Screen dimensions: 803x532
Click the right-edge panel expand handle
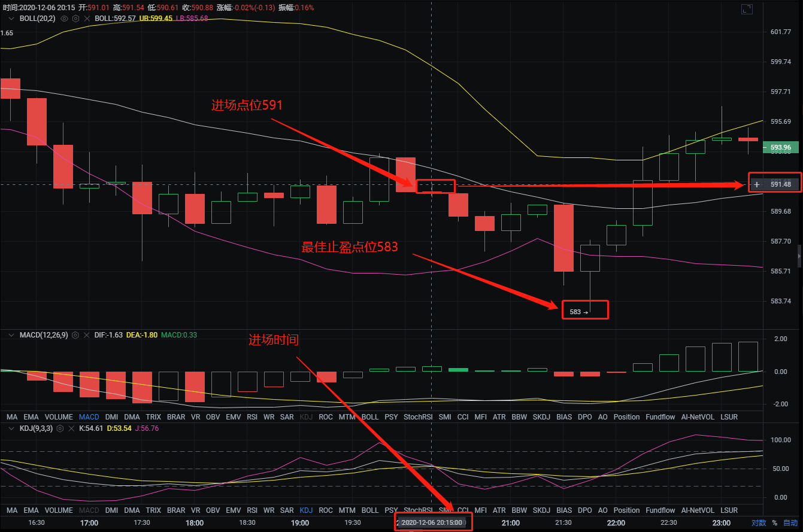click(x=800, y=256)
